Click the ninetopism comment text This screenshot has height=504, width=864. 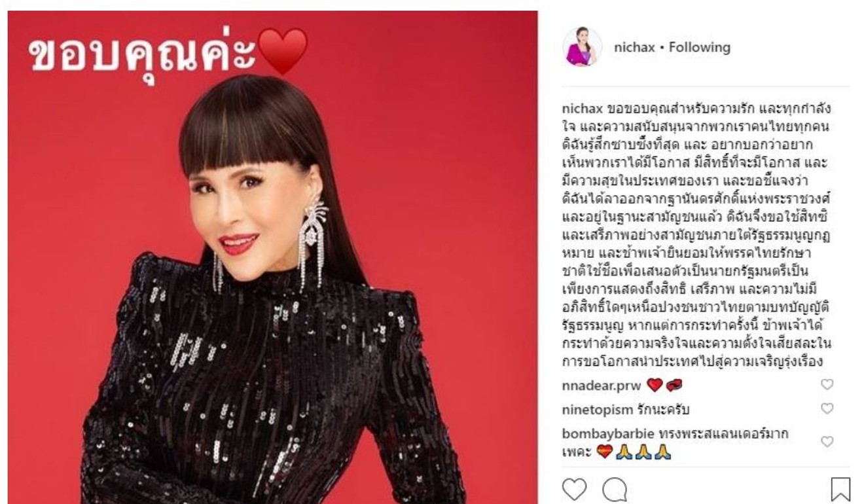click(664, 410)
